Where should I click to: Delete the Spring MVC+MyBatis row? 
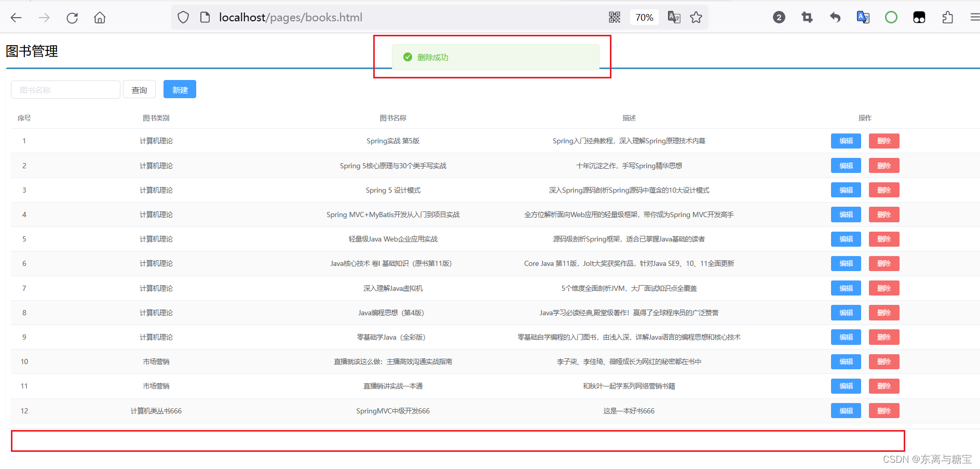884,215
